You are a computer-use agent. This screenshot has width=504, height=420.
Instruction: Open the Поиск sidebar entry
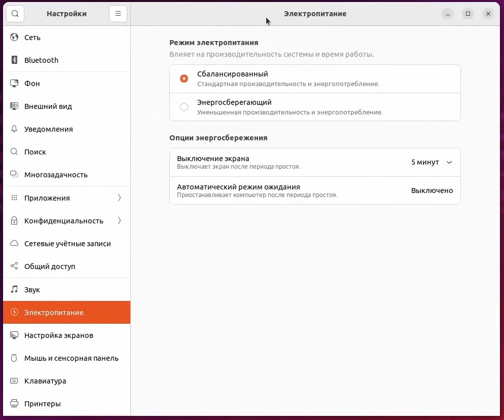coord(66,151)
